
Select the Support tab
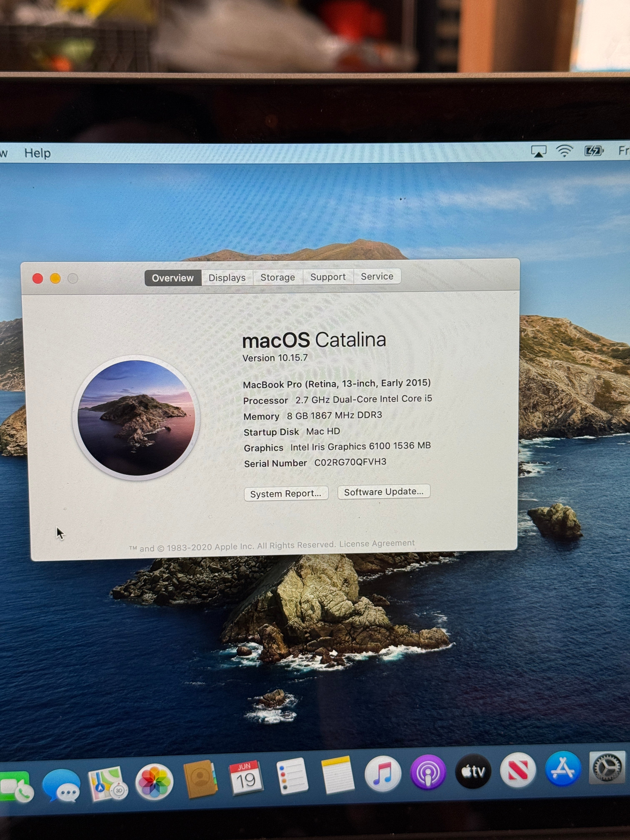[328, 277]
